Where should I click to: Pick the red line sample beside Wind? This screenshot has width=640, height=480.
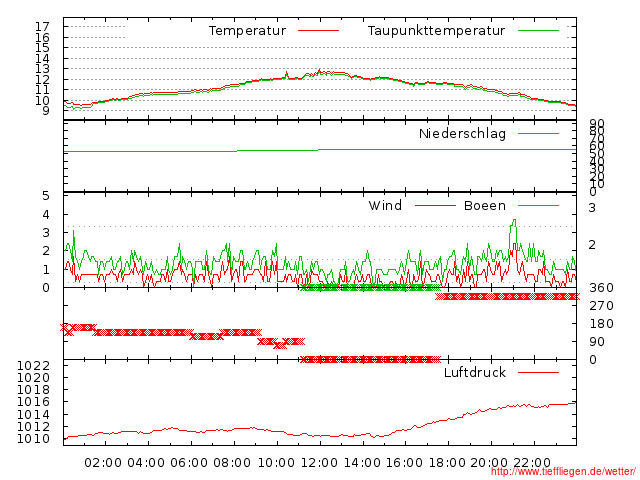coord(435,205)
